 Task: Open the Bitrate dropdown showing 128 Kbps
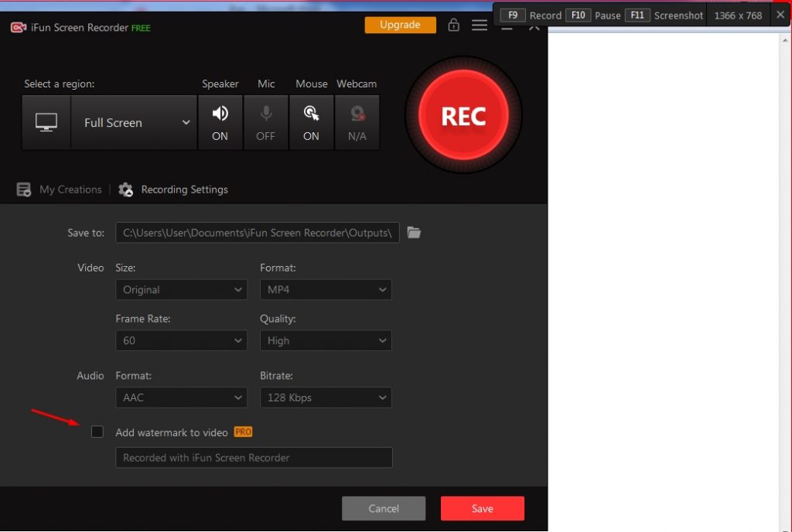[x=326, y=397]
